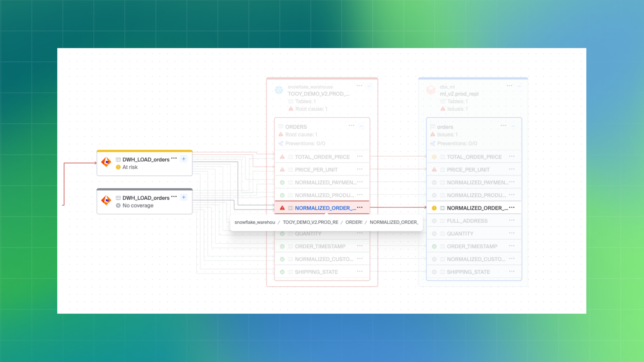
Task: Click the Informatica icon on No coverage node
Action: 106,200
